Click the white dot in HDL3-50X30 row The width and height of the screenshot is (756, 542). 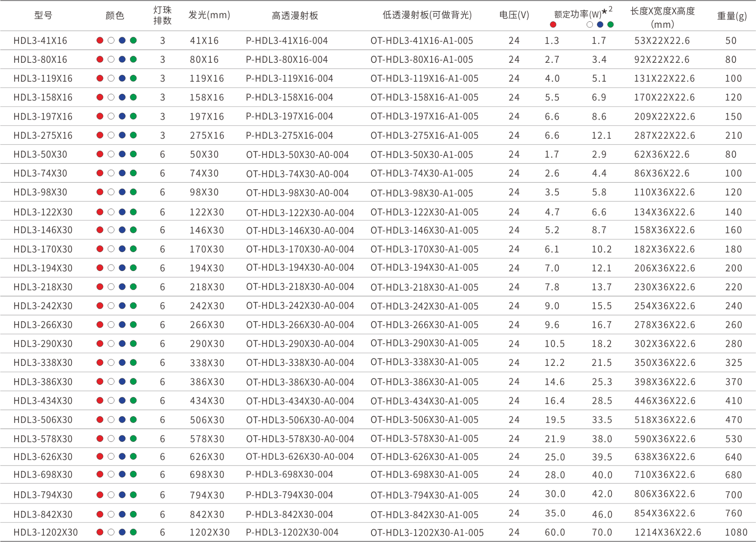[x=111, y=154]
